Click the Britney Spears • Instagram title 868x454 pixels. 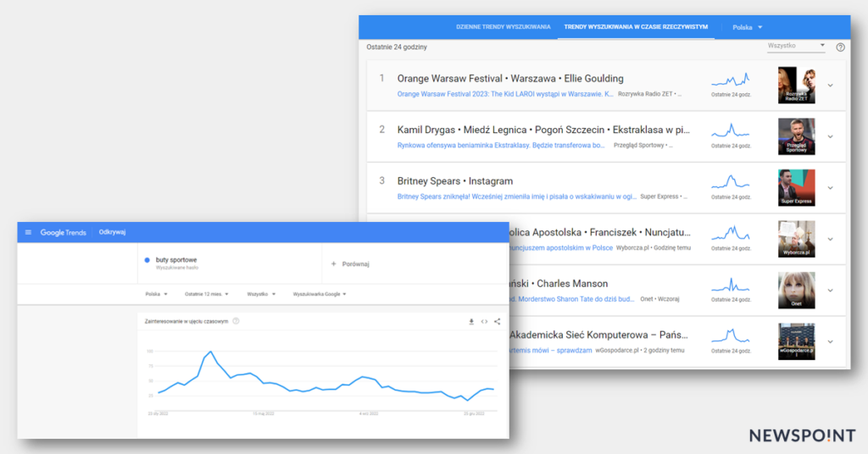tap(455, 180)
